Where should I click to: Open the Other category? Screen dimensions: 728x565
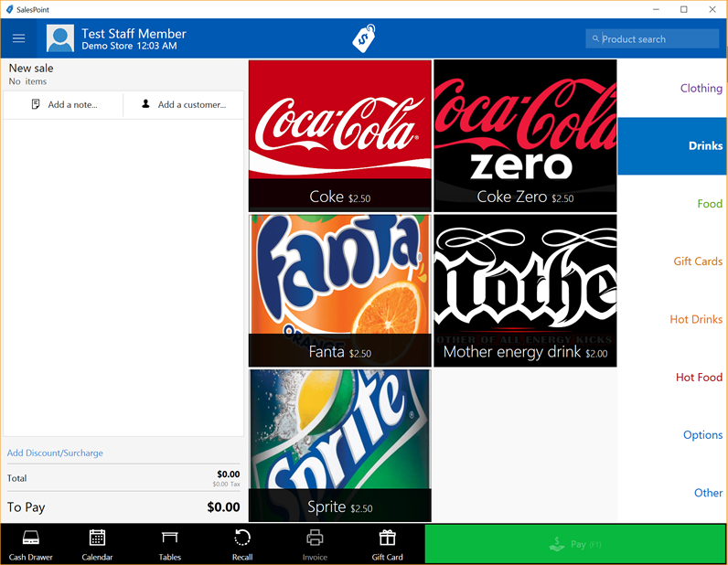coord(672,493)
